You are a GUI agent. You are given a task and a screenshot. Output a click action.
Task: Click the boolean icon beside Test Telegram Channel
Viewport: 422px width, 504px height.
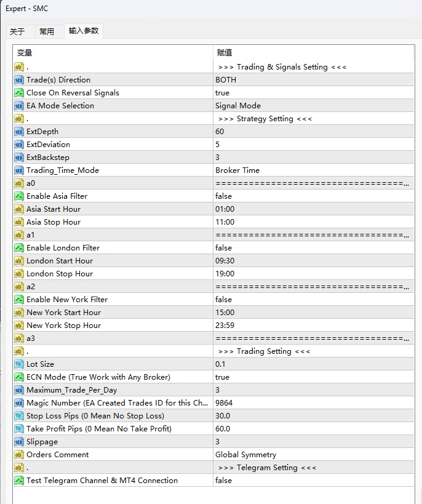19,481
